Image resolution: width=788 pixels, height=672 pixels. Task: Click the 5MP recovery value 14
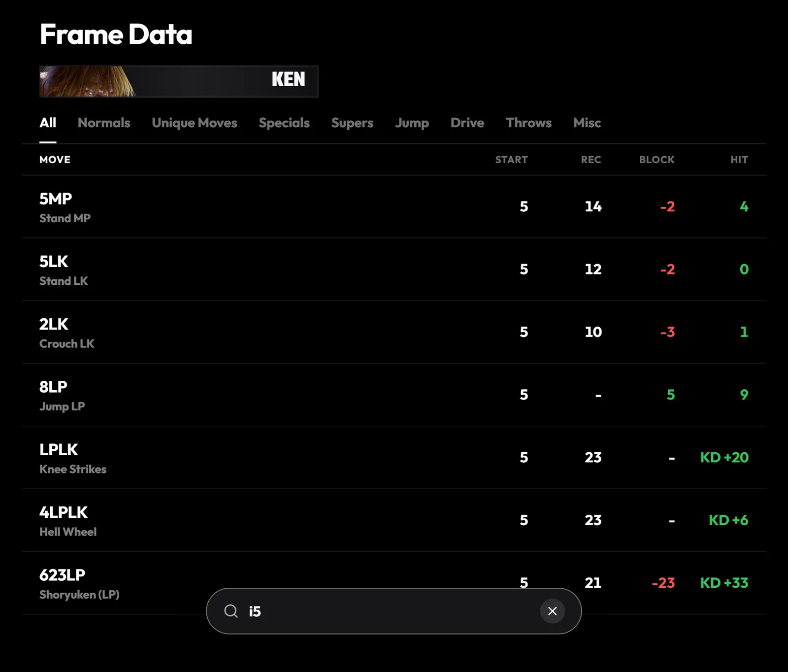point(593,206)
